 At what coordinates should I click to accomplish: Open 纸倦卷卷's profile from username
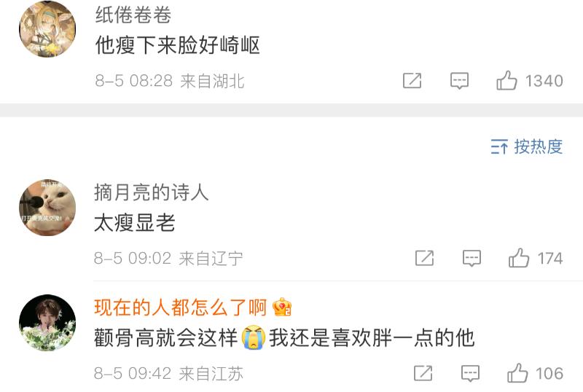pyautogui.click(x=133, y=15)
